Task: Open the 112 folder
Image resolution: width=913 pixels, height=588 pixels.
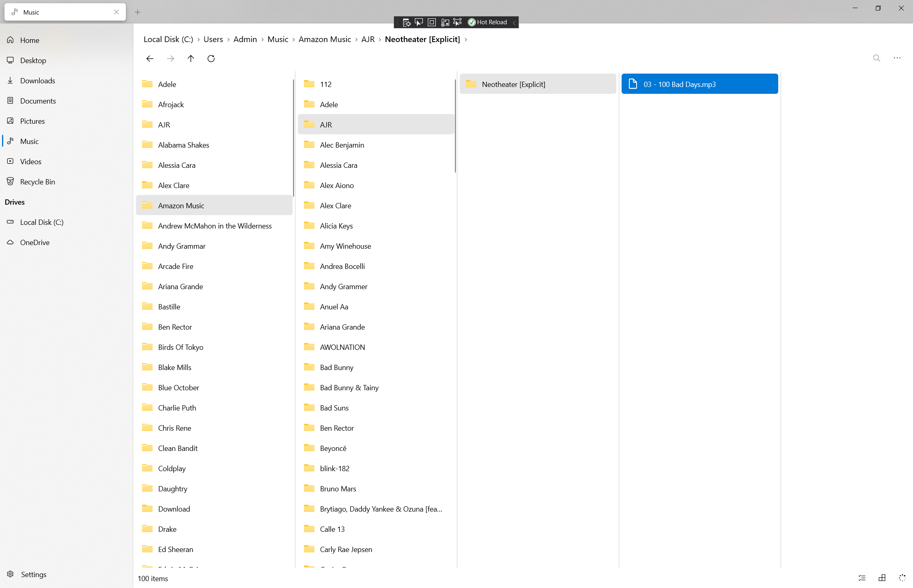Action: [376, 84]
